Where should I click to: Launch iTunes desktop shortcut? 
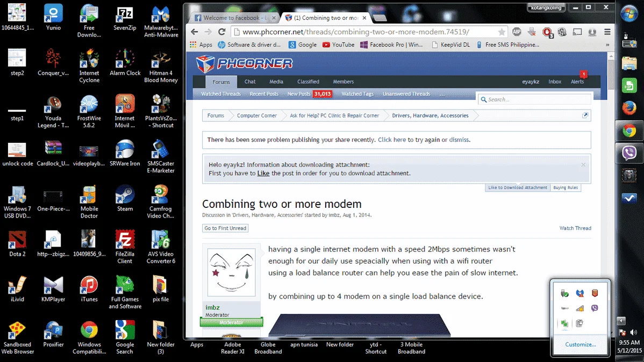point(89,288)
